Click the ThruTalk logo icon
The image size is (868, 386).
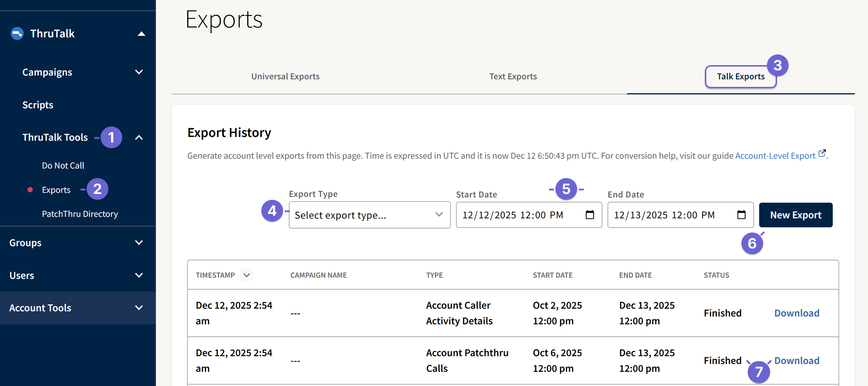17,33
